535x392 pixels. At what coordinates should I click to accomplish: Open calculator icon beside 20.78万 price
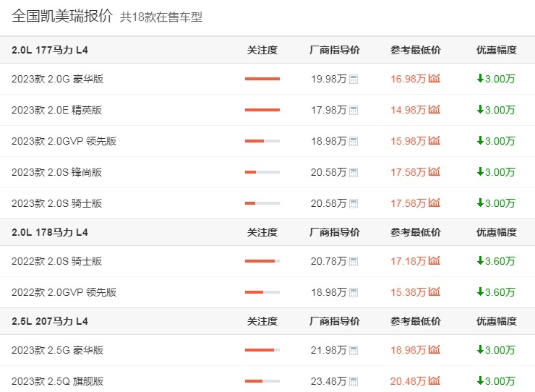pyautogui.click(x=354, y=262)
